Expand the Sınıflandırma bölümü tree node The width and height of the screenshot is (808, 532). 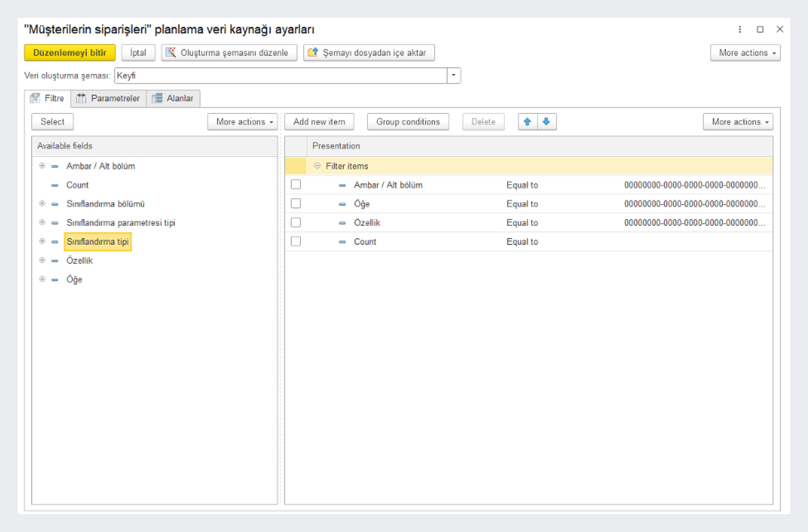(42, 204)
